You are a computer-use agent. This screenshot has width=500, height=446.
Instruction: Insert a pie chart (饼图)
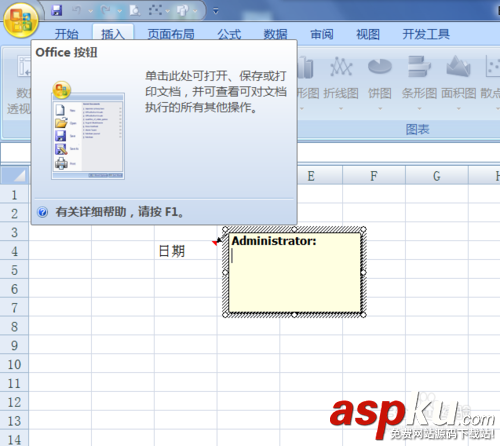pos(380,82)
